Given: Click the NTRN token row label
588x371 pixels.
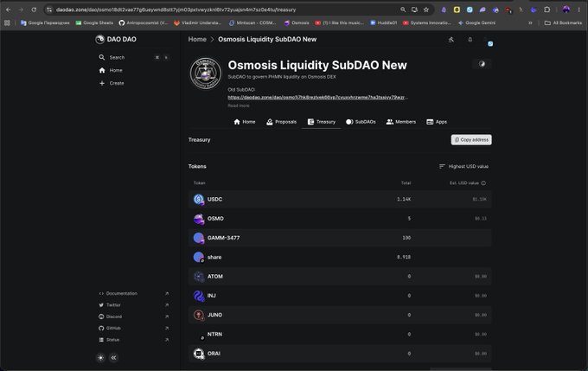Looking at the screenshot, I should click(x=214, y=334).
